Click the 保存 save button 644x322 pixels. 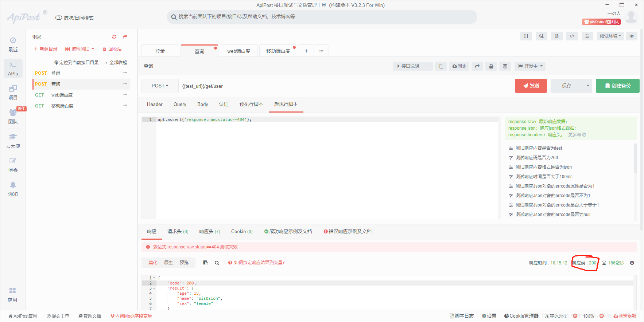[x=567, y=86]
